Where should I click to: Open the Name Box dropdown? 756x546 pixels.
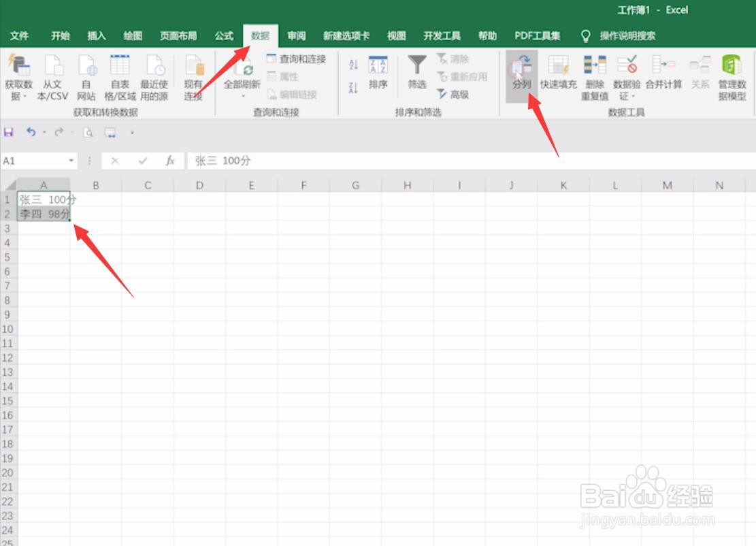tap(71, 161)
